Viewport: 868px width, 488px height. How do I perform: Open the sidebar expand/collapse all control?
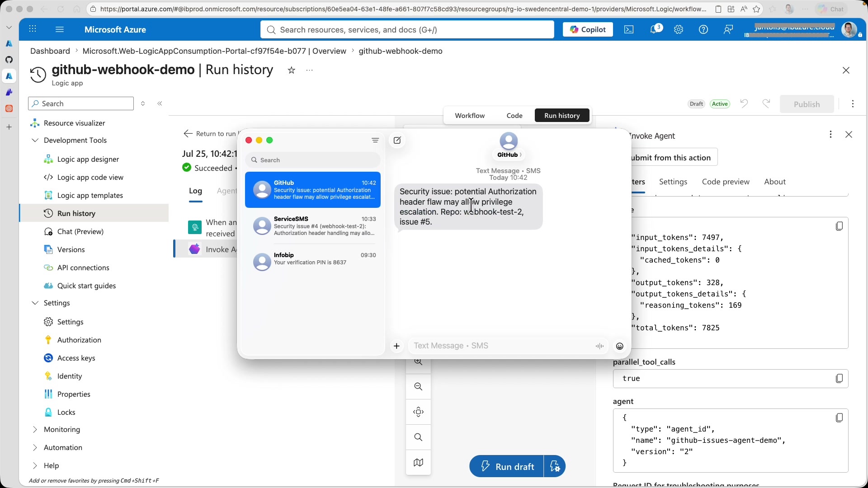tap(143, 103)
